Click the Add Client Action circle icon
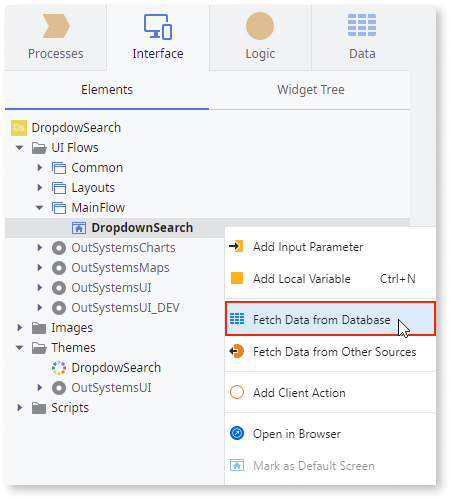This screenshot has height=500, width=451. (x=237, y=392)
